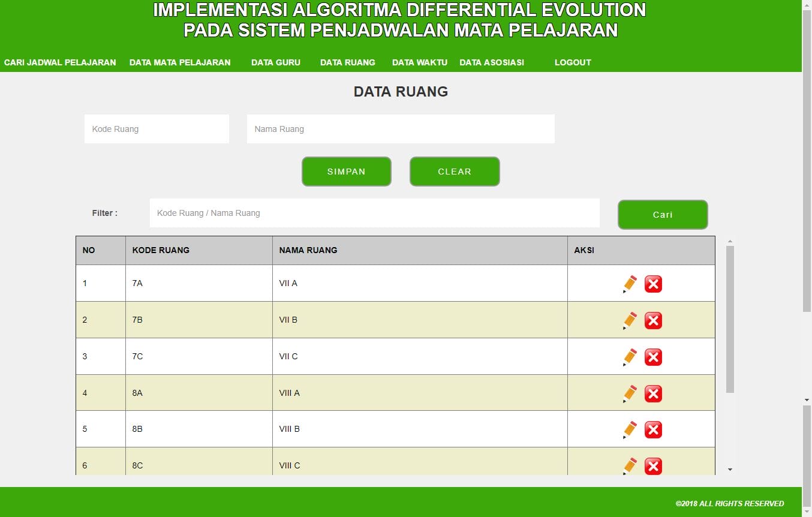812x517 pixels.
Task: Open the Data Guru menu
Action: point(275,62)
